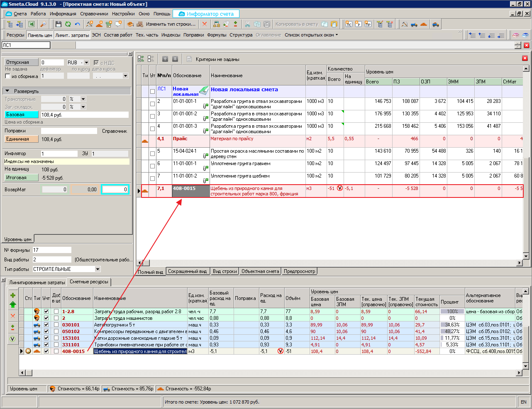This screenshot has height=409, width=532.
Task: Open the 'Транспортные' percent dropdown
Action: click(x=83, y=99)
